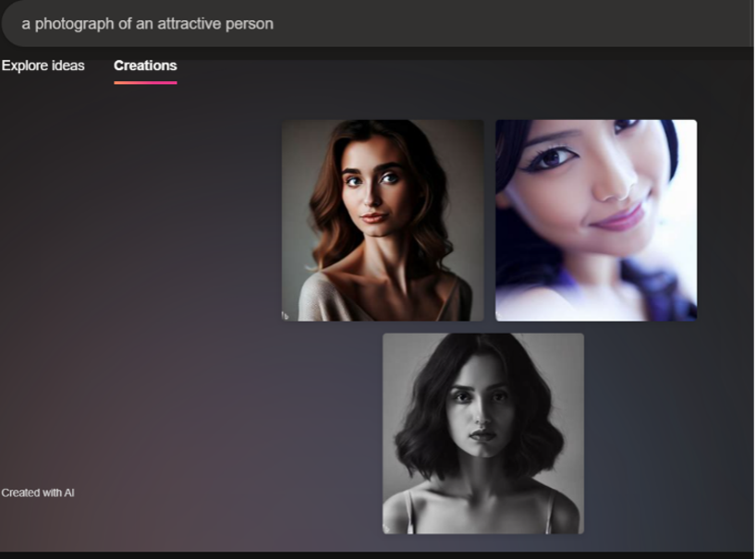Open the auburn wavy hair portrait thumbnail
The image size is (756, 559).
(383, 220)
